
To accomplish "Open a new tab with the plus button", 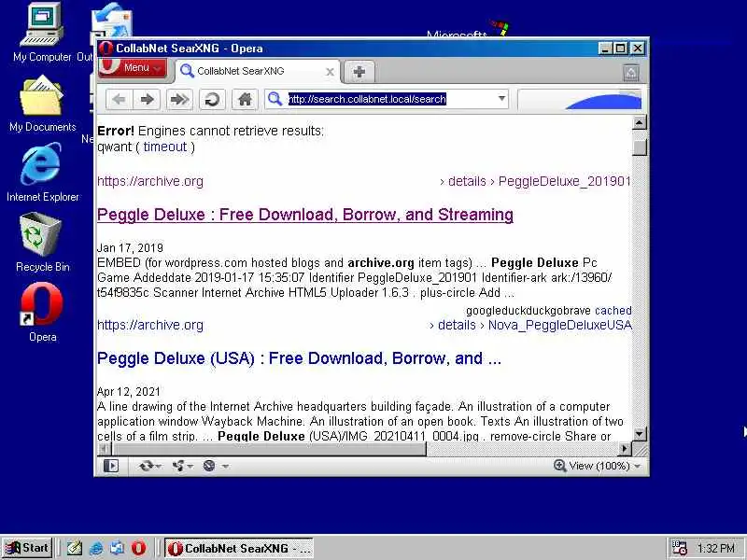I will pyautogui.click(x=359, y=72).
